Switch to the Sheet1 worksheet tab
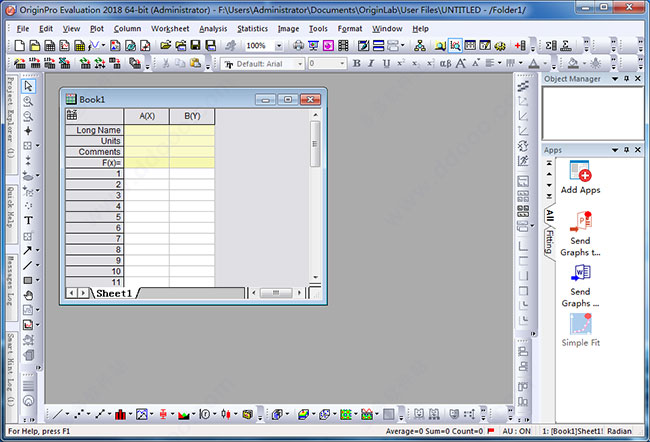Screen dimensions: 650x442 coord(113,293)
